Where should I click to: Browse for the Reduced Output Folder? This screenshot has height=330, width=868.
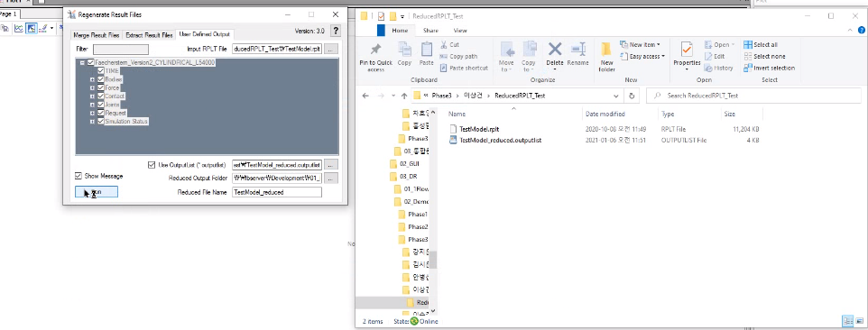click(330, 178)
